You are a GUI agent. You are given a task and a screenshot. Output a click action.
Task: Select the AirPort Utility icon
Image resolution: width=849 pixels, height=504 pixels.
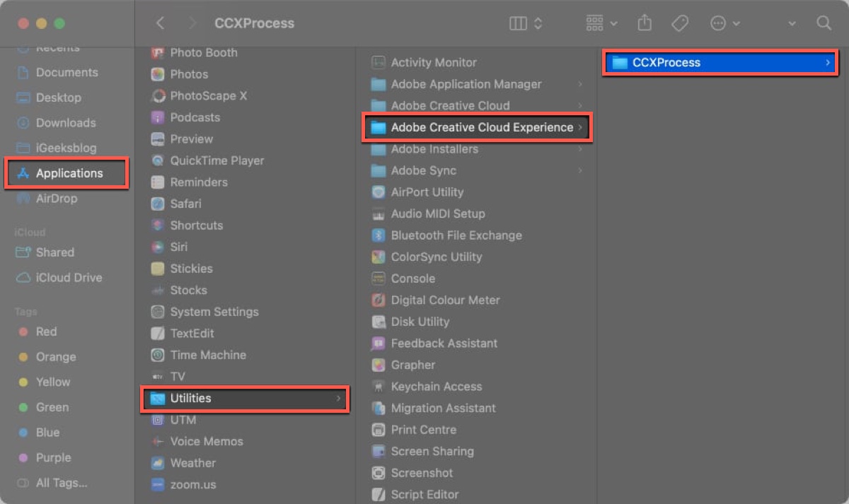click(x=379, y=192)
